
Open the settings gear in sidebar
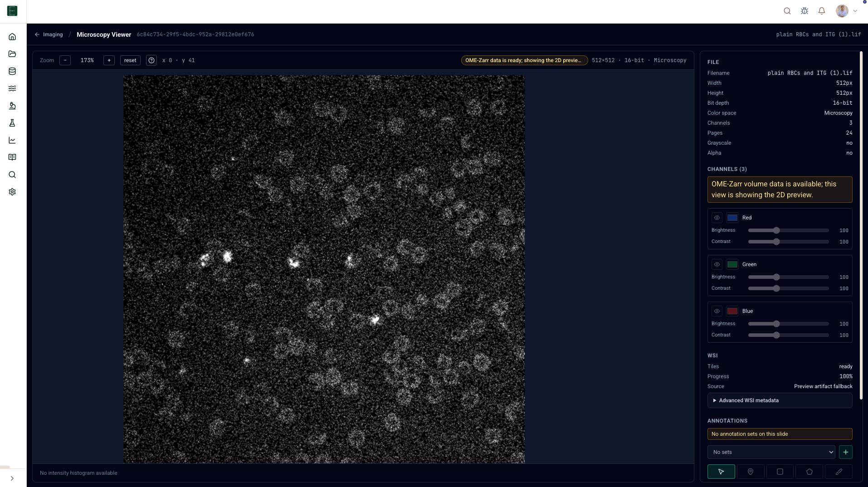12,192
